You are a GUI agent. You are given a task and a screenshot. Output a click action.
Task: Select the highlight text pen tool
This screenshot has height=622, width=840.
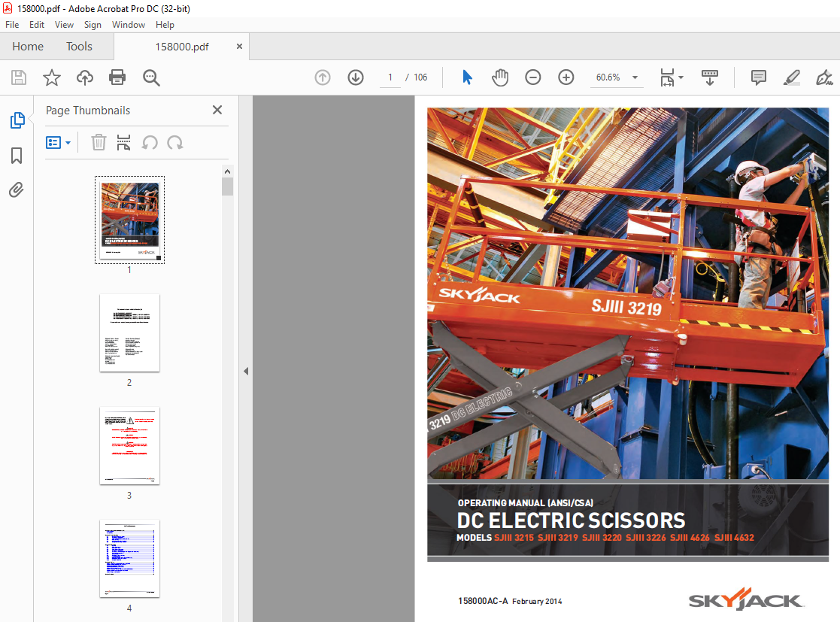pyautogui.click(x=792, y=77)
